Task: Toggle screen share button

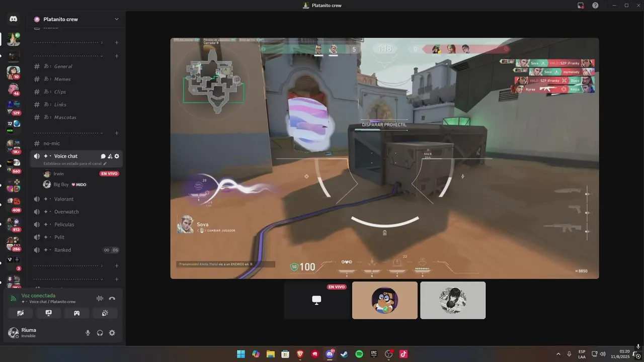Action: 49,313
